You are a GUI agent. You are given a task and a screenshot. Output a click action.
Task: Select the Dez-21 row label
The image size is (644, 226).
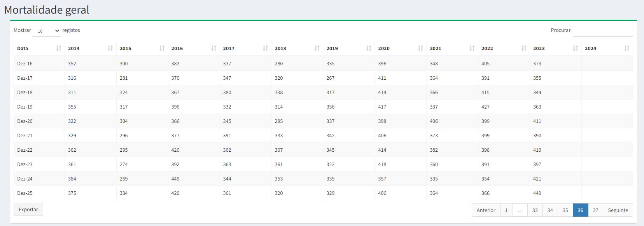tap(25, 135)
